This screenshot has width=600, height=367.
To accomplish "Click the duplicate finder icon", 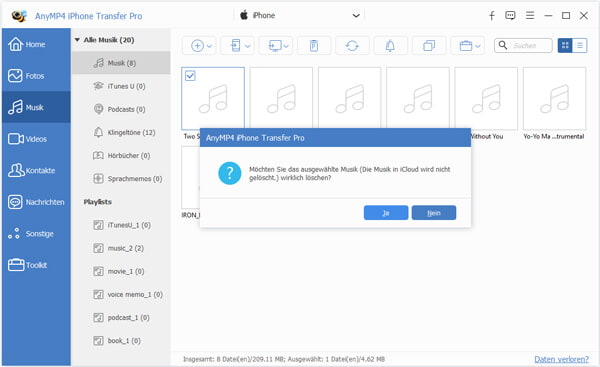I will (429, 46).
